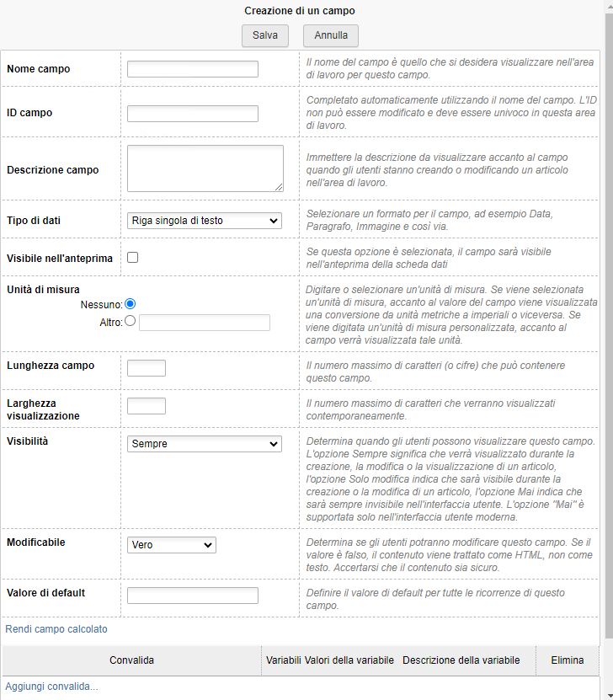Click the Salva button
Viewport: 613px width, 700px height.
(x=264, y=35)
